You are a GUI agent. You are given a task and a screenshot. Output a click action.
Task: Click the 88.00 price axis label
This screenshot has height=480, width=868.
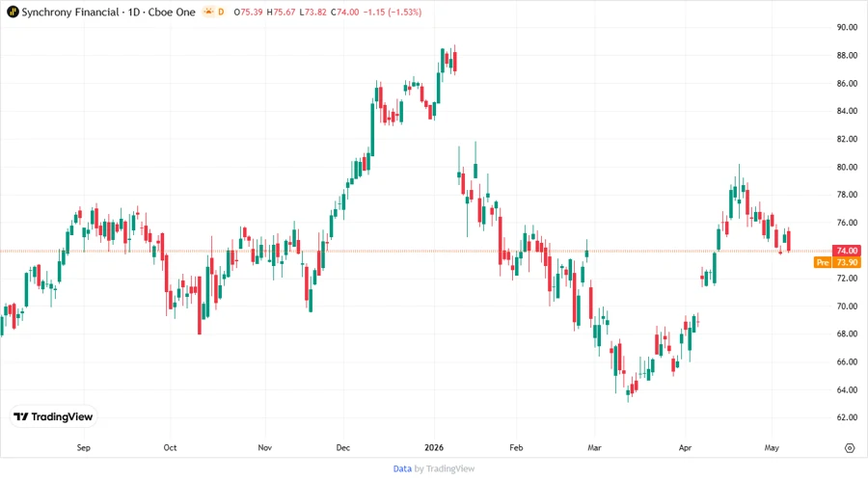pyautogui.click(x=847, y=55)
